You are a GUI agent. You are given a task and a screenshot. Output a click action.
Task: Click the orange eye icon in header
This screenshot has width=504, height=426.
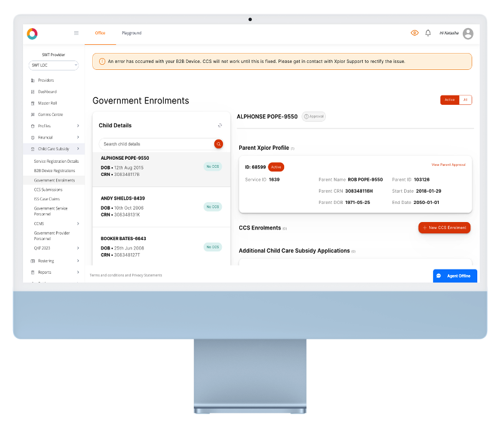click(415, 33)
